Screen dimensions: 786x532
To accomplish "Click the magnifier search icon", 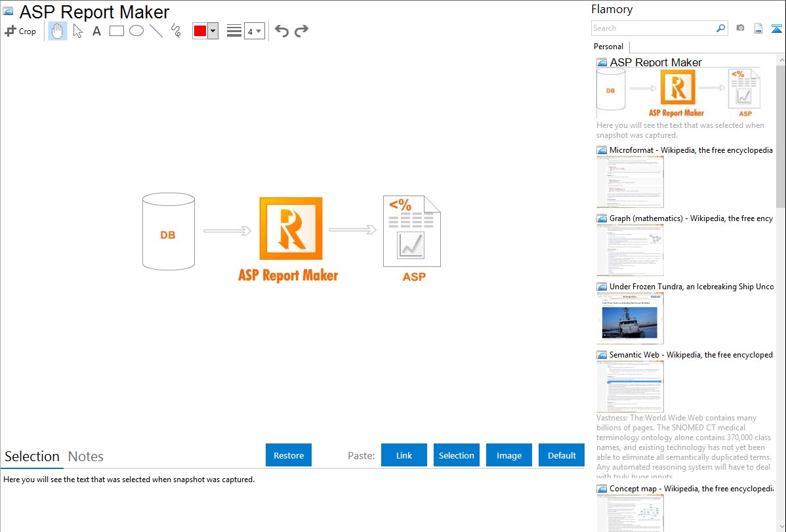I will tap(720, 28).
